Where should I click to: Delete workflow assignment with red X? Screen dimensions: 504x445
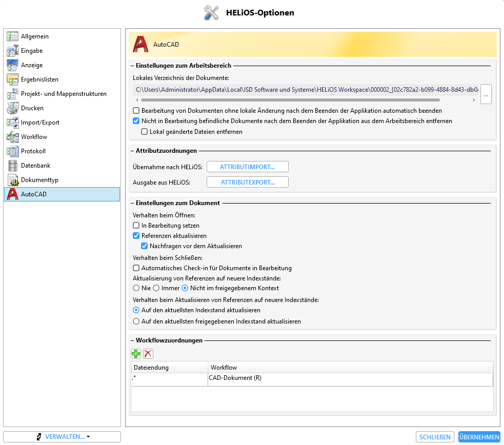148,354
